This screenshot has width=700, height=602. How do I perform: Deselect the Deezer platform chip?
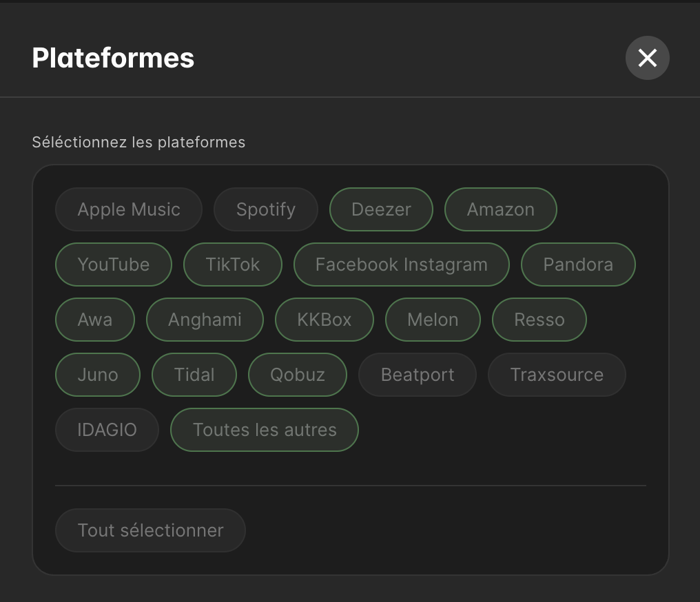[x=381, y=209]
